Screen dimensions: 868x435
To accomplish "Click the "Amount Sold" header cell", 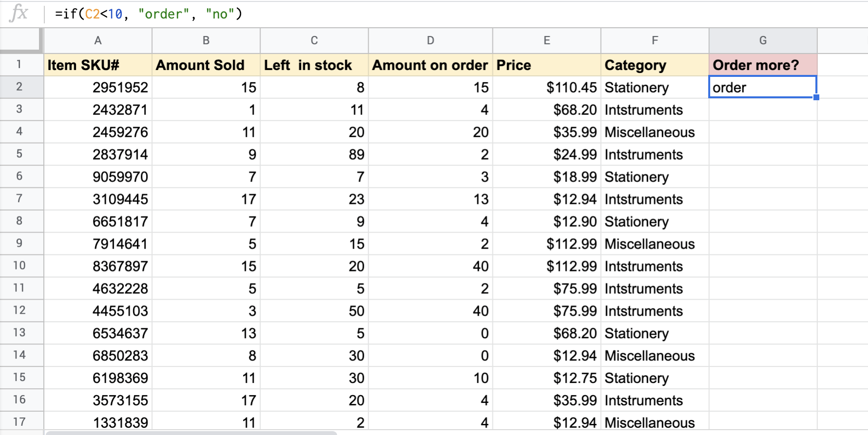I will click(x=206, y=65).
